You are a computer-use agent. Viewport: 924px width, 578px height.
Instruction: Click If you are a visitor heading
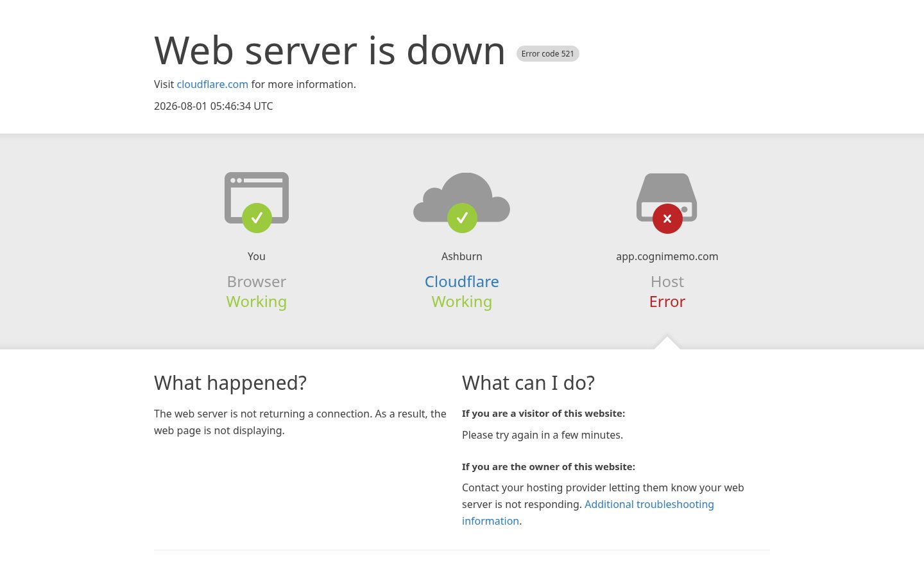pyautogui.click(x=543, y=414)
